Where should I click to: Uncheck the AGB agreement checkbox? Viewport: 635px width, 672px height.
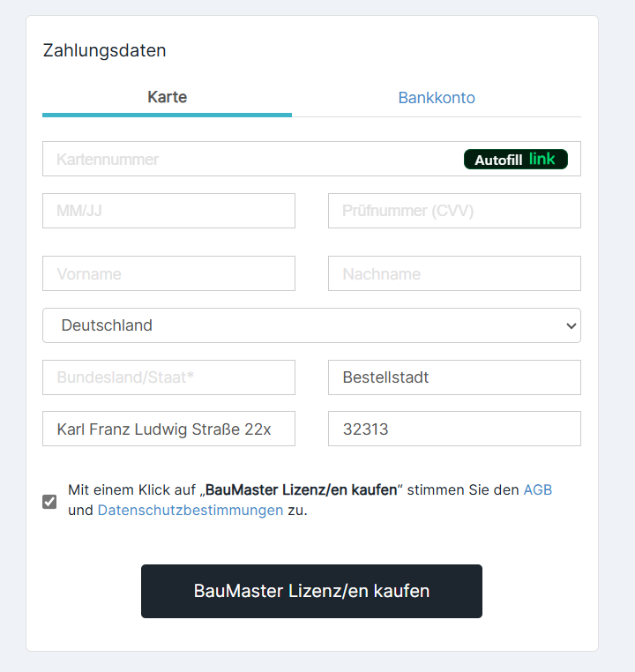coord(49,502)
